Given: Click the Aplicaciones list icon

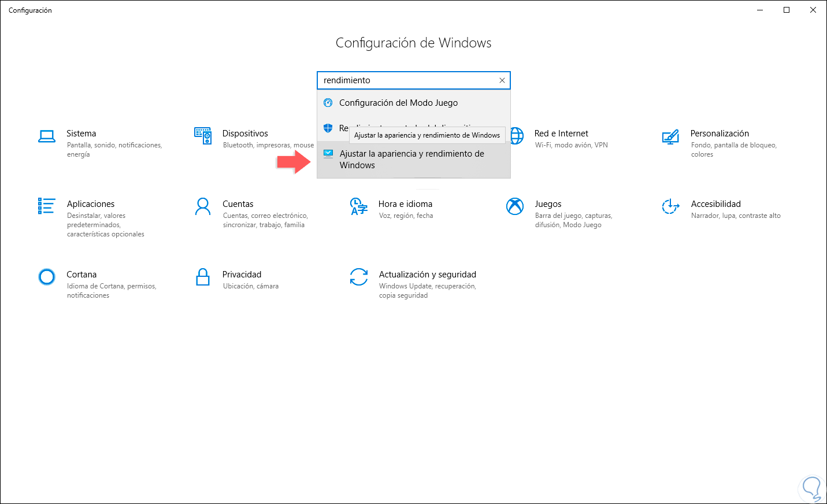Looking at the screenshot, I should [x=46, y=206].
